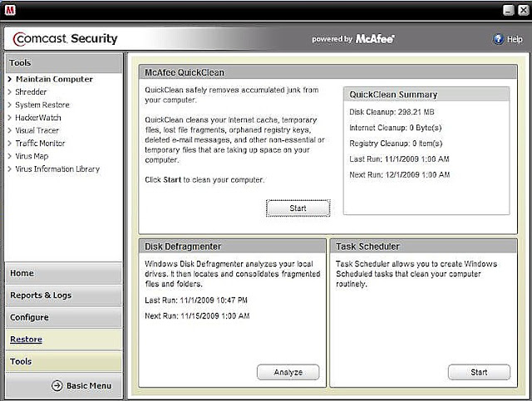This screenshot has height=401, width=532.
Task: Click the Comcast Security logo
Action: point(65,39)
